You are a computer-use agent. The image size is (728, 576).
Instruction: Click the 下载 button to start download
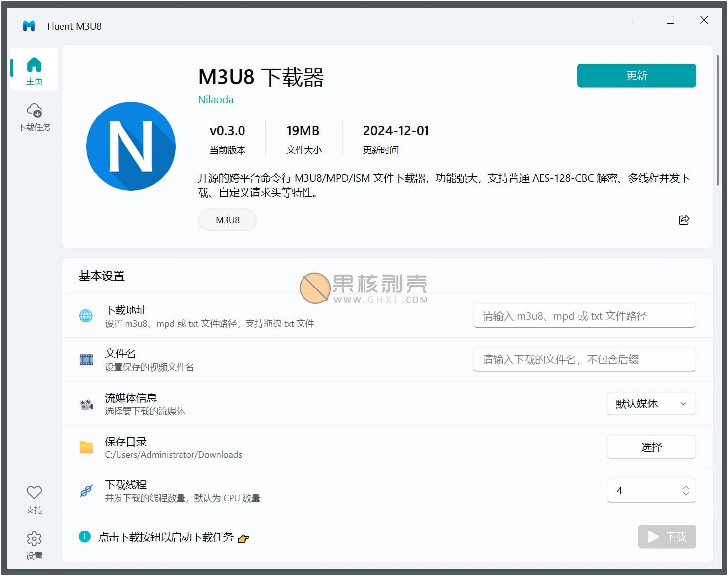tap(667, 537)
